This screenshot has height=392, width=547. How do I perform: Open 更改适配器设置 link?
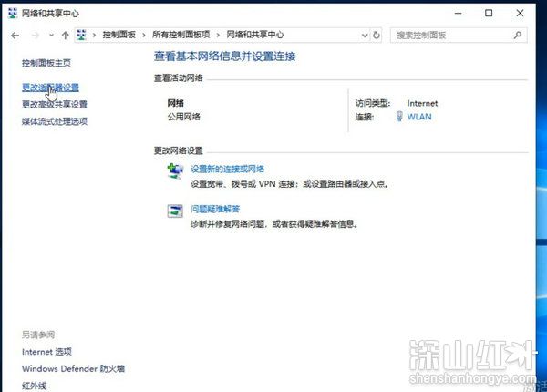coord(50,88)
